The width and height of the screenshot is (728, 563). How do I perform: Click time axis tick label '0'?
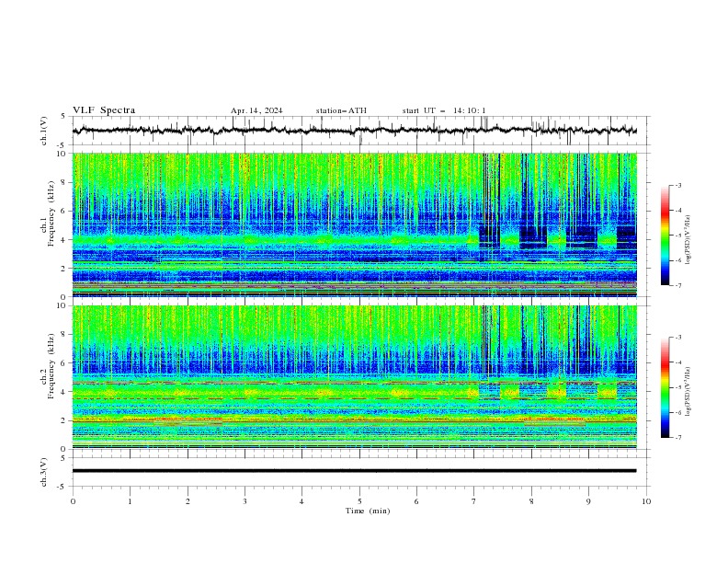point(73,501)
